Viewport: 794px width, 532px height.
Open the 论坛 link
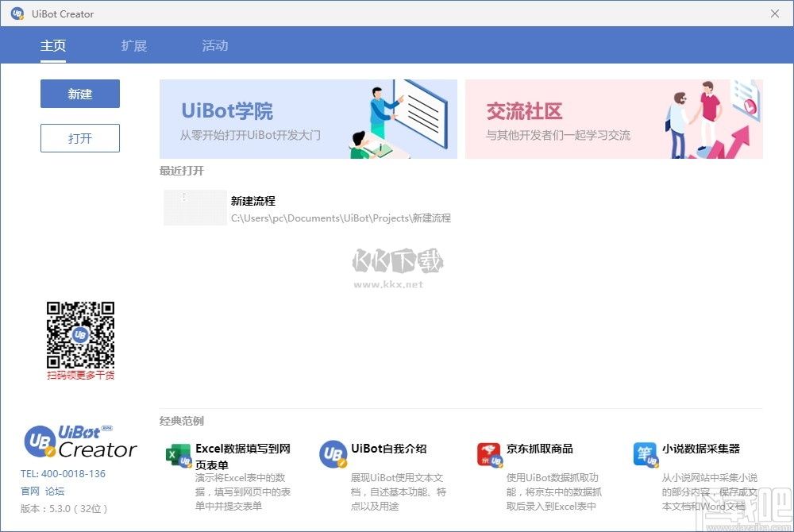click(55, 491)
